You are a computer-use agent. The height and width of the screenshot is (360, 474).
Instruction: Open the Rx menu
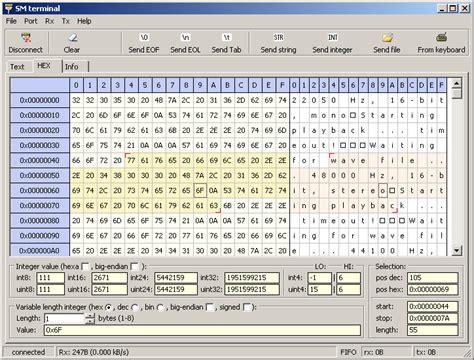click(x=50, y=21)
